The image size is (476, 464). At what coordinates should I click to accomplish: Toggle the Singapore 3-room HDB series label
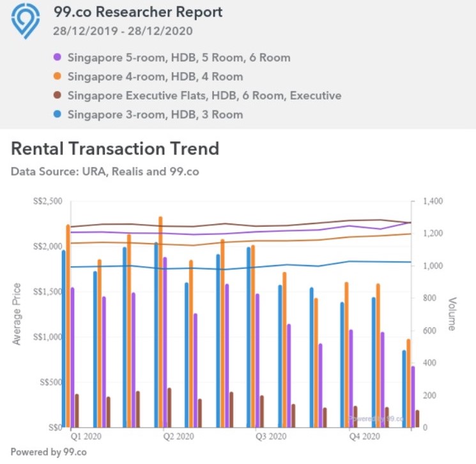[155, 115]
